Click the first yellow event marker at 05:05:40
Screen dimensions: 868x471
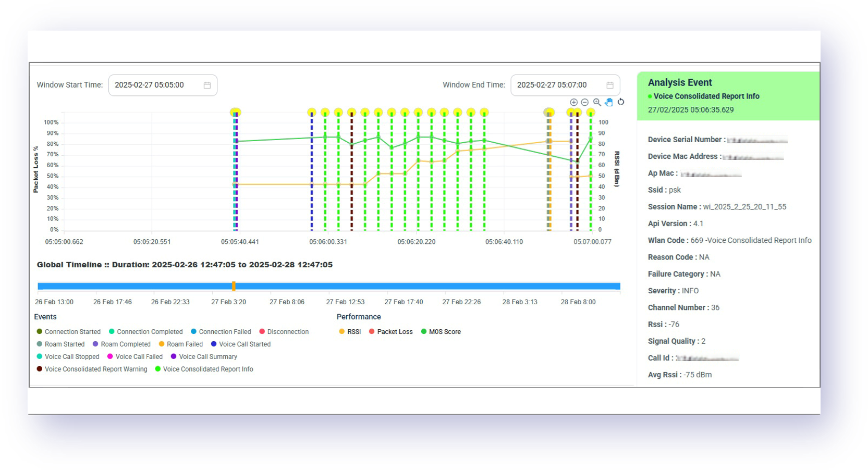(x=236, y=113)
